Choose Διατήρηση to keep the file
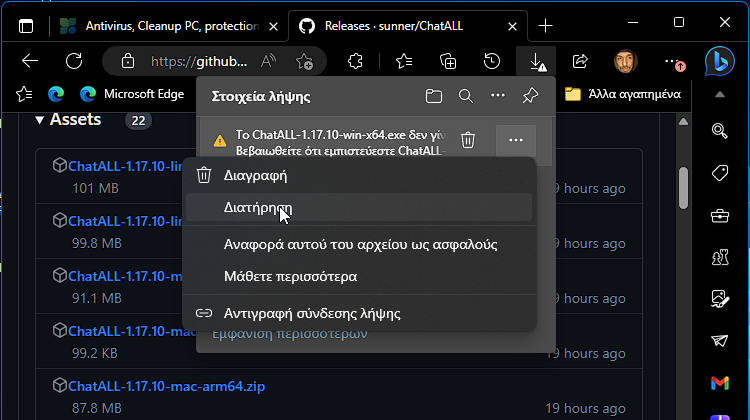 click(359, 208)
